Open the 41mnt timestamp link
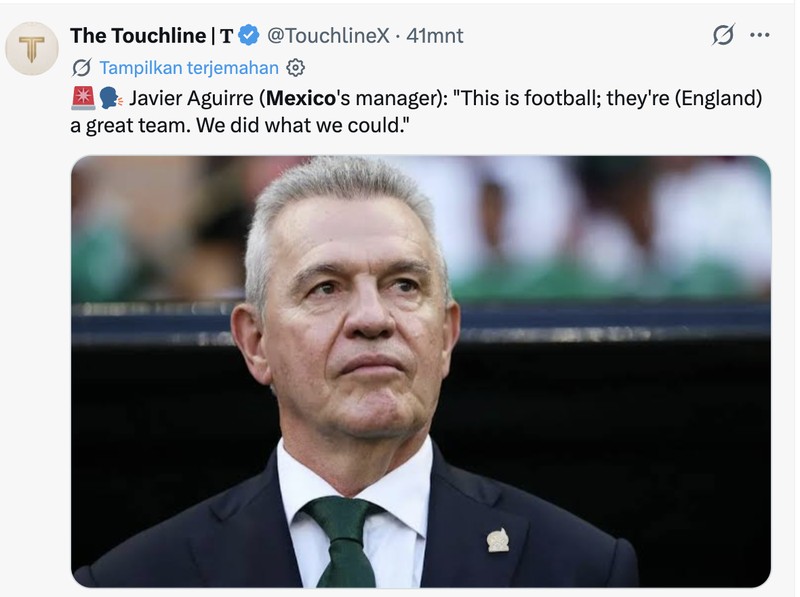This screenshot has width=800, height=597. (435, 35)
